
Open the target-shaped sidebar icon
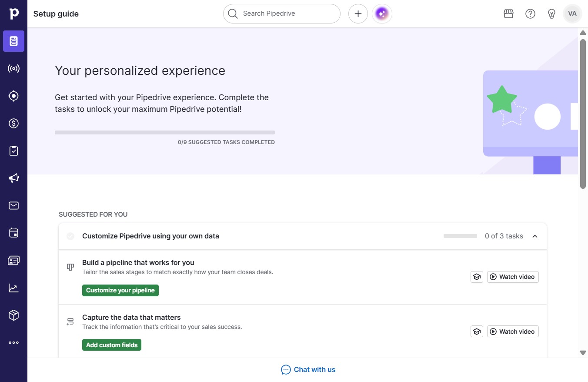14,96
